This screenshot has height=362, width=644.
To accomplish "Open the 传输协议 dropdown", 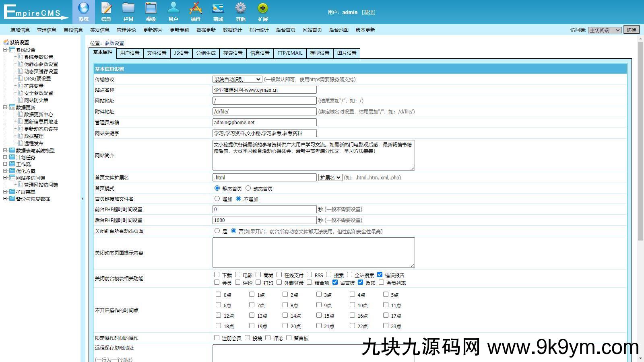I will coord(237,80).
